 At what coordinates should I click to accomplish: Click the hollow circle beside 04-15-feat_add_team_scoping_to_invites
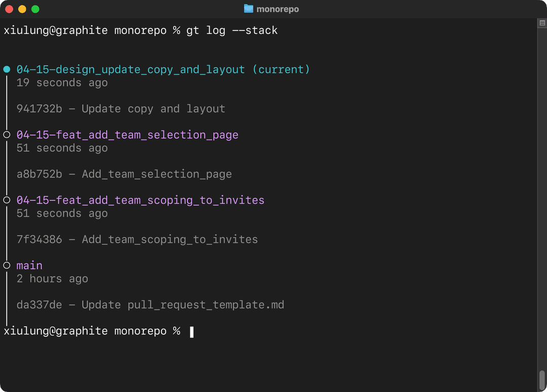point(7,200)
